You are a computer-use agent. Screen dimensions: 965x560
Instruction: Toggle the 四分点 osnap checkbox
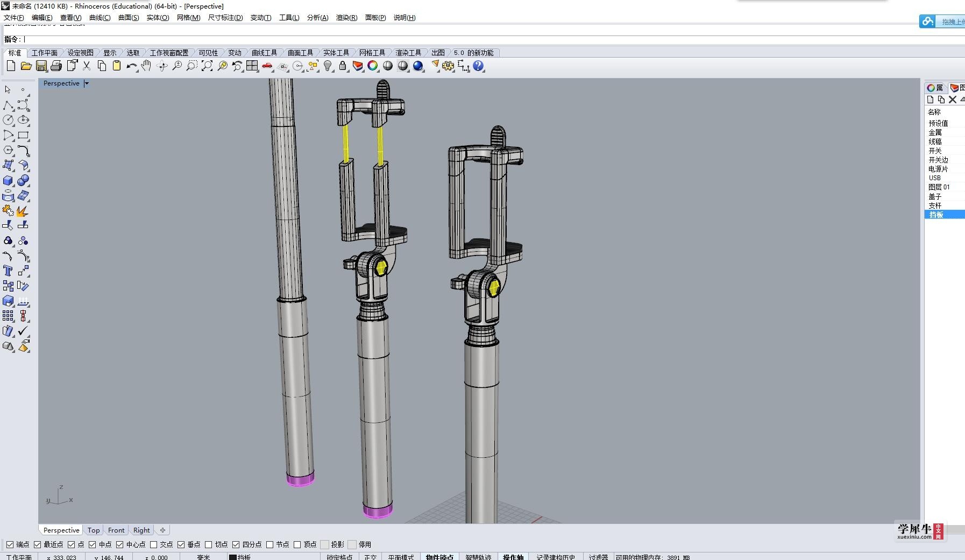click(x=236, y=544)
